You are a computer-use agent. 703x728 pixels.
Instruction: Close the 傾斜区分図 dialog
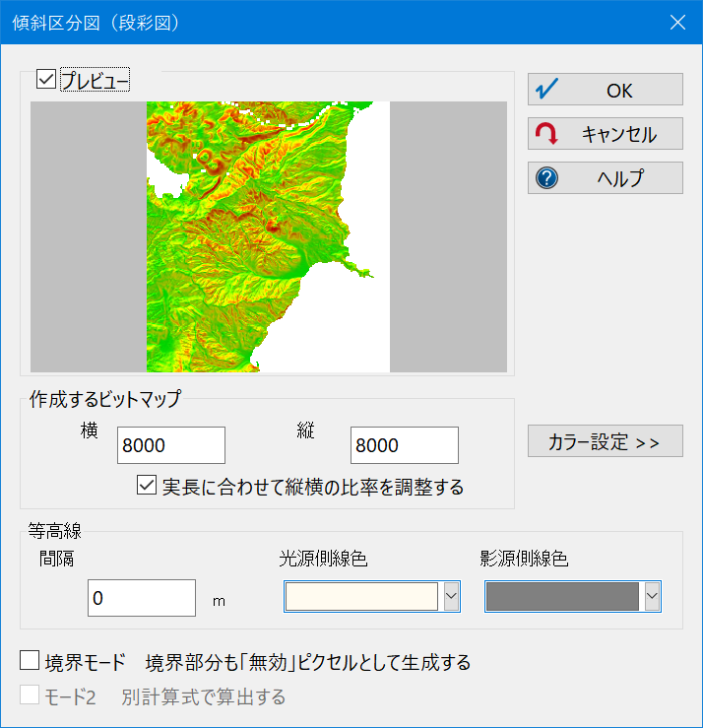tap(677, 22)
